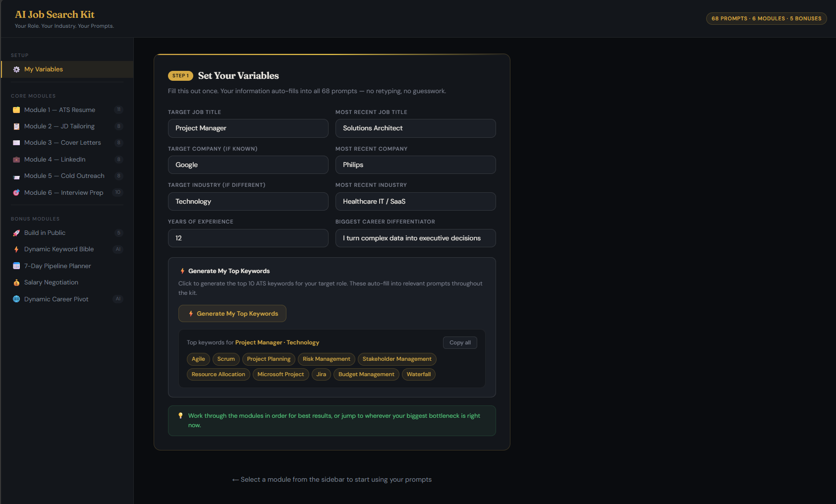Click the Generate My Top Keywords button
Image resolution: width=836 pixels, height=504 pixels.
(x=232, y=314)
